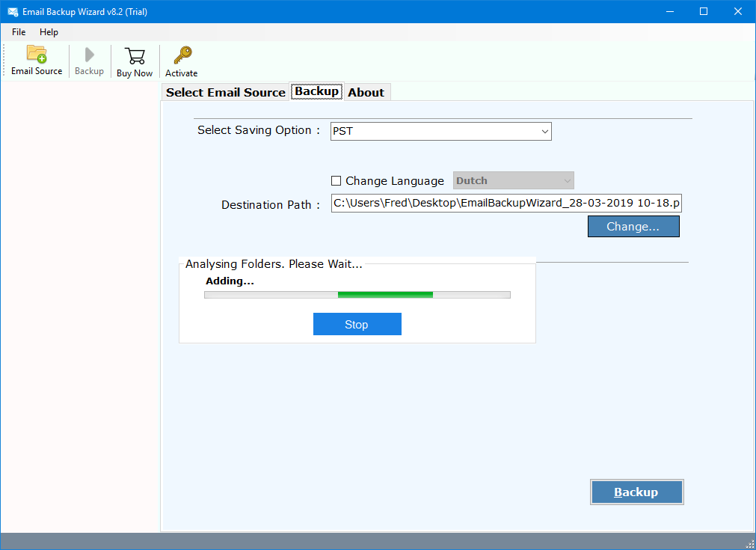Click the 'Destination Path :' label

pos(271,204)
